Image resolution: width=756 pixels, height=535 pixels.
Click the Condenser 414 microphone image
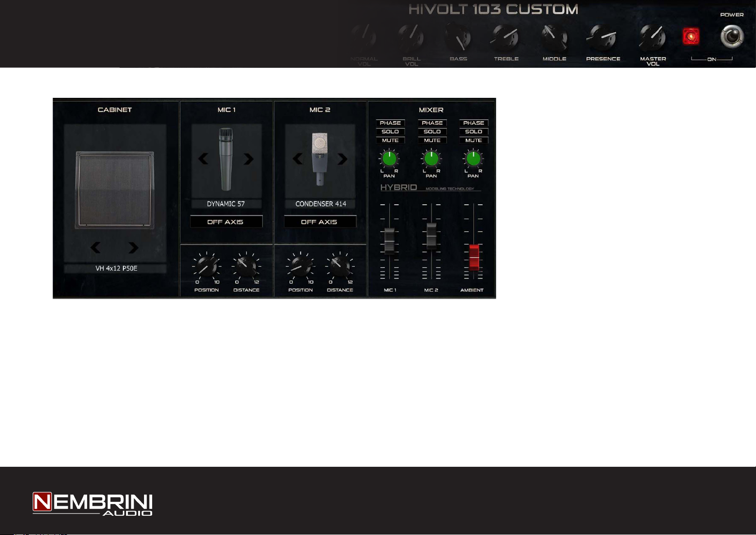click(x=320, y=159)
